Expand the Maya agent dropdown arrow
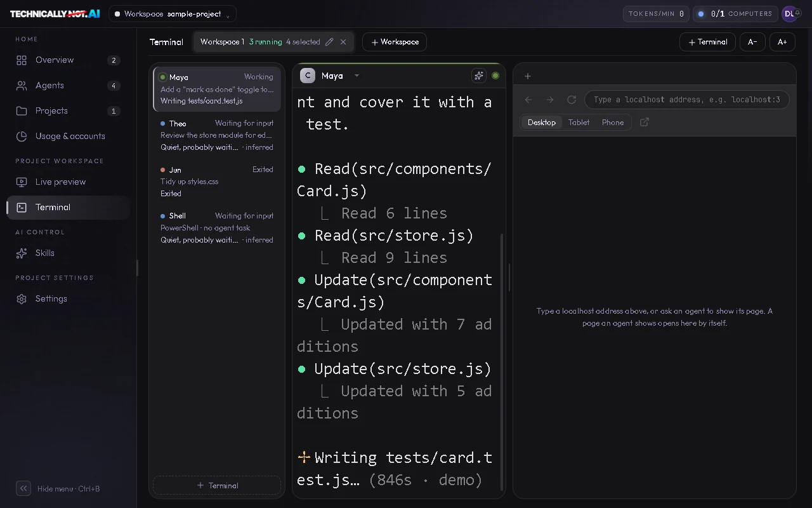This screenshot has width=812, height=508. coord(357,76)
